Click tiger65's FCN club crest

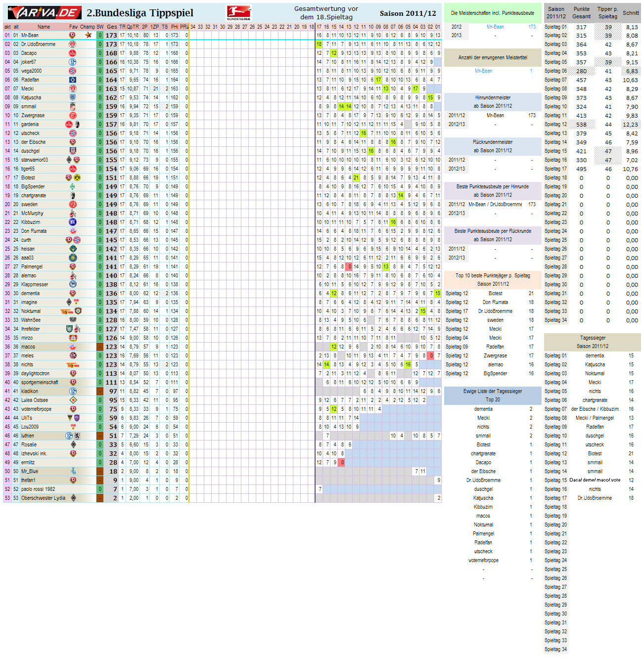click(73, 169)
